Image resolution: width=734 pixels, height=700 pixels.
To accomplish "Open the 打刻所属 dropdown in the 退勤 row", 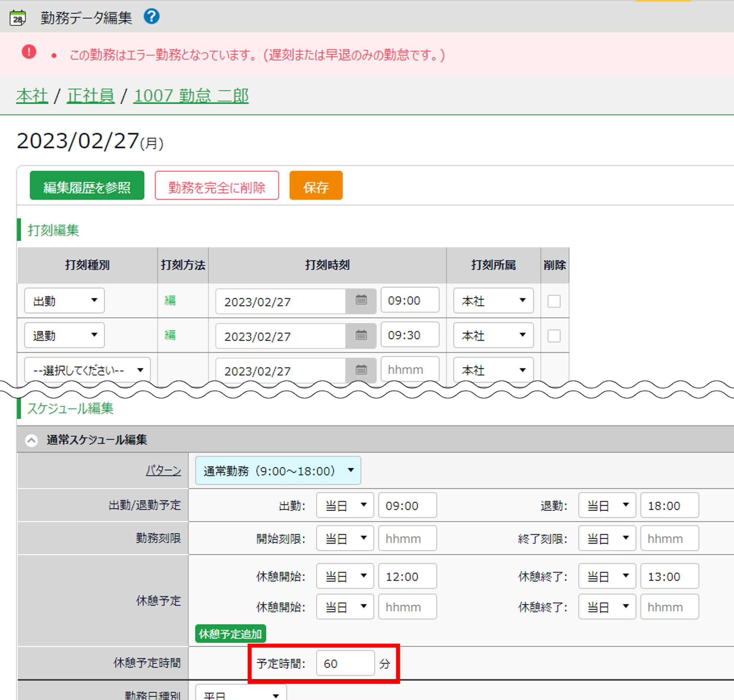I will click(x=493, y=335).
